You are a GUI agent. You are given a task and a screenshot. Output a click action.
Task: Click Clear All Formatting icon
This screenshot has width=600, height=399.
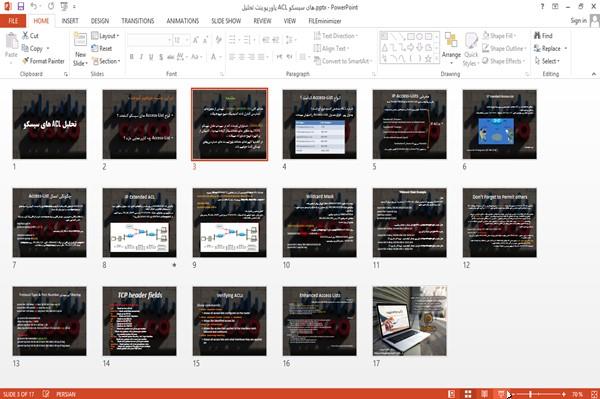pos(218,40)
